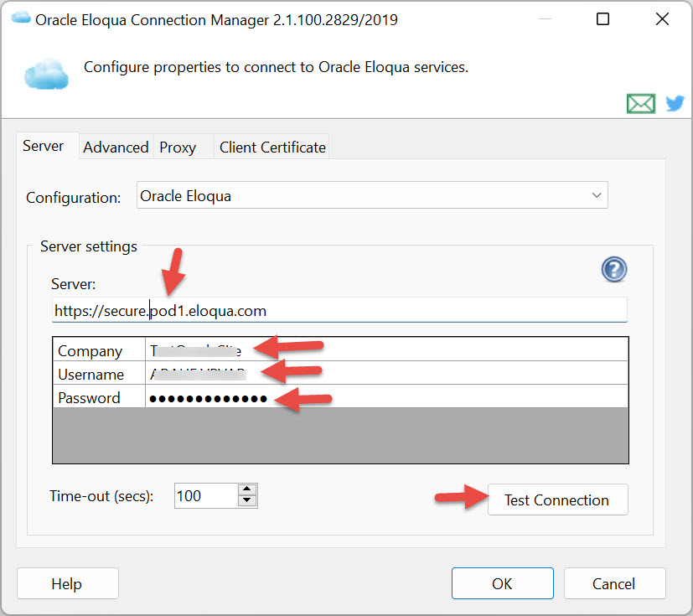Select the Username value cell
The image size is (693, 616).
coord(386,374)
